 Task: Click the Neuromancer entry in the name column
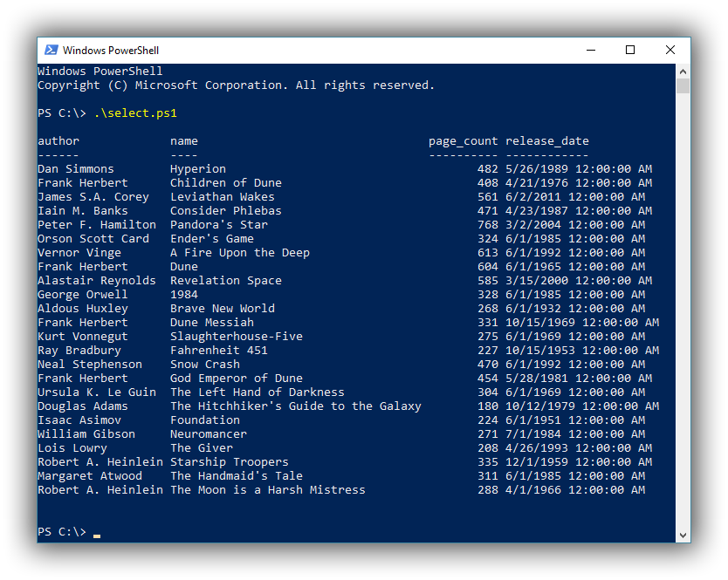(x=209, y=434)
